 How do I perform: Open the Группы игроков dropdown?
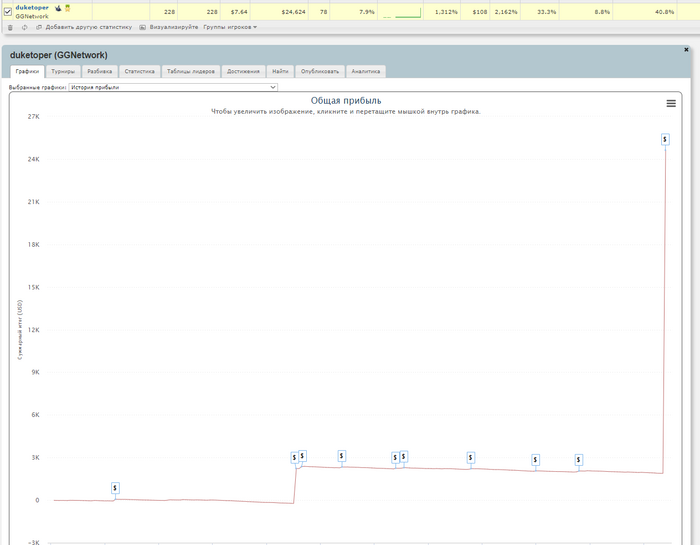coord(230,27)
